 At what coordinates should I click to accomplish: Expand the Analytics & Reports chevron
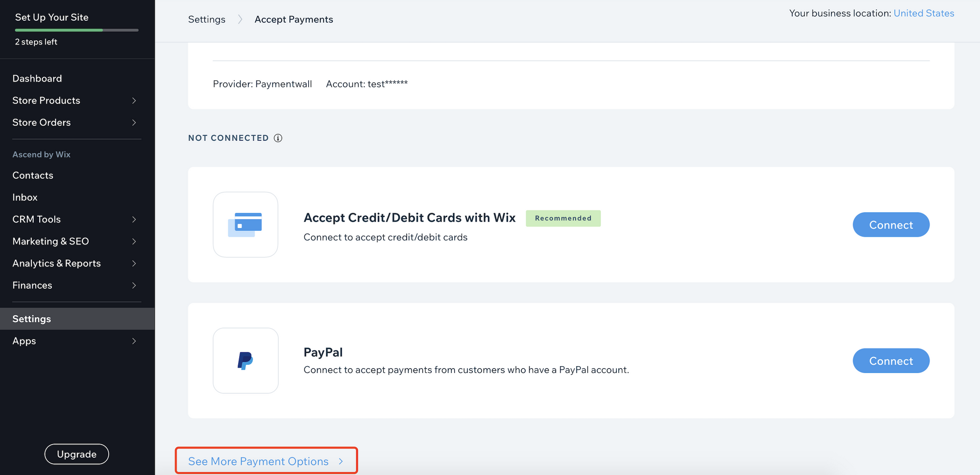(134, 264)
